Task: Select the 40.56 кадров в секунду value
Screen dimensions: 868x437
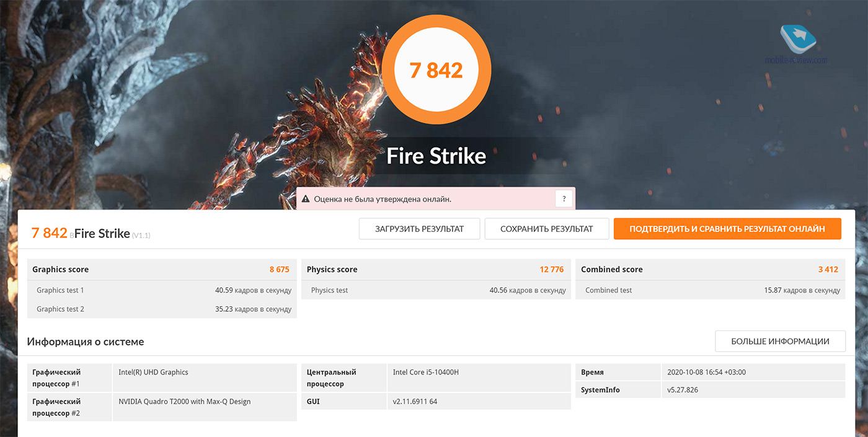Action: [528, 290]
